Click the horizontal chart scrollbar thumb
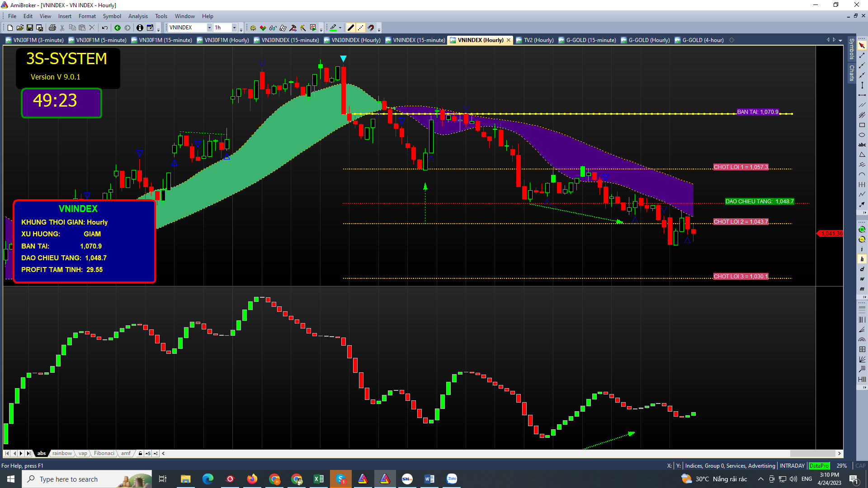This screenshot has height=488, width=868. pos(812,453)
